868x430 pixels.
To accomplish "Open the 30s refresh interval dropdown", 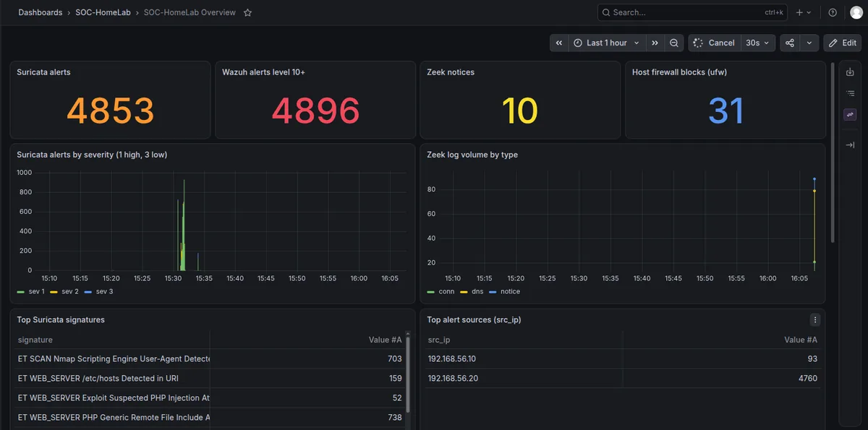I will tap(758, 43).
